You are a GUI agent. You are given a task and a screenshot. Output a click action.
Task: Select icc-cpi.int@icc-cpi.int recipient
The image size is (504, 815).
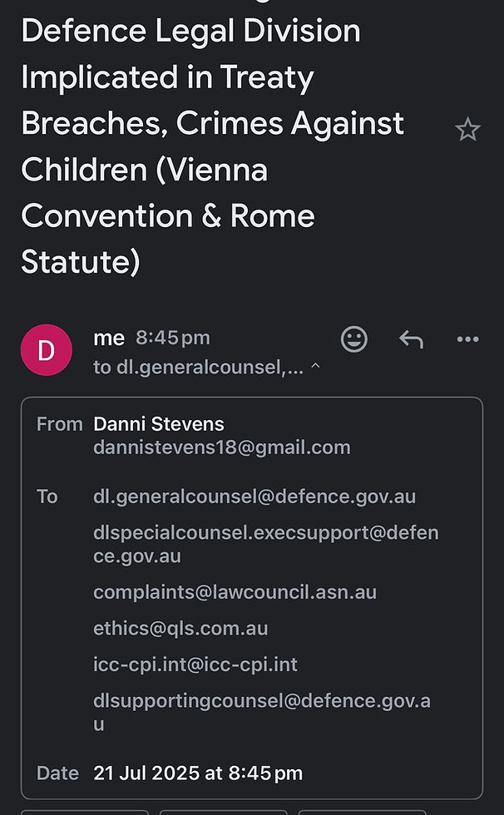(x=195, y=664)
